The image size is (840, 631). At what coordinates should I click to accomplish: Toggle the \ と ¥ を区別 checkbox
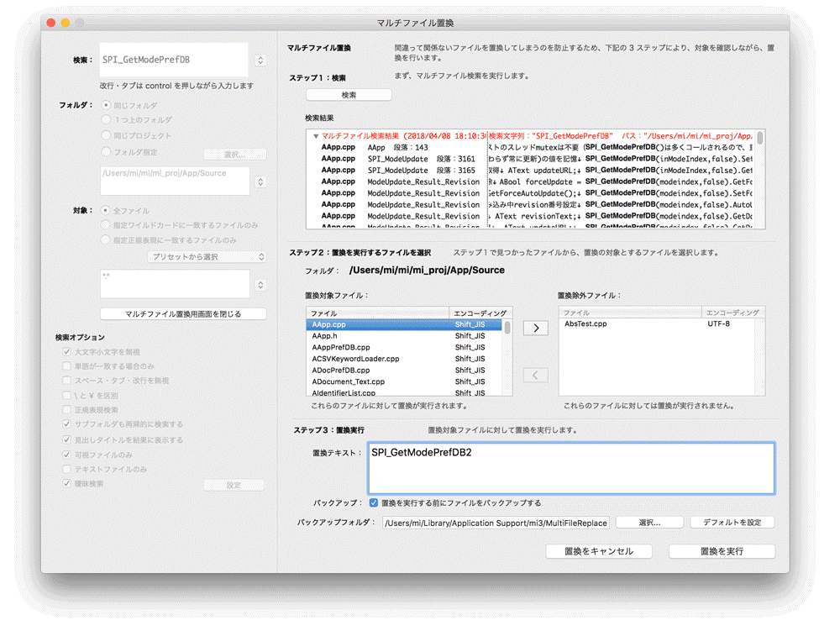coord(67,395)
